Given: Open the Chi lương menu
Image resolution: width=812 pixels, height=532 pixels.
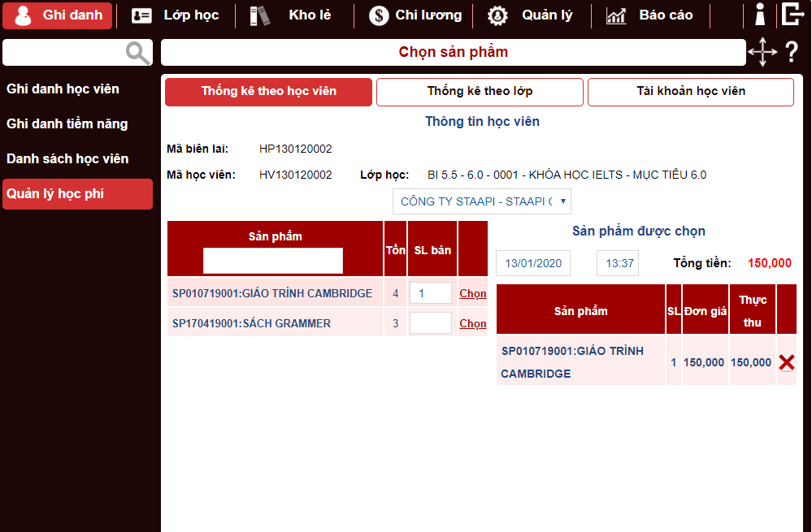Looking at the screenshot, I should pos(415,15).
